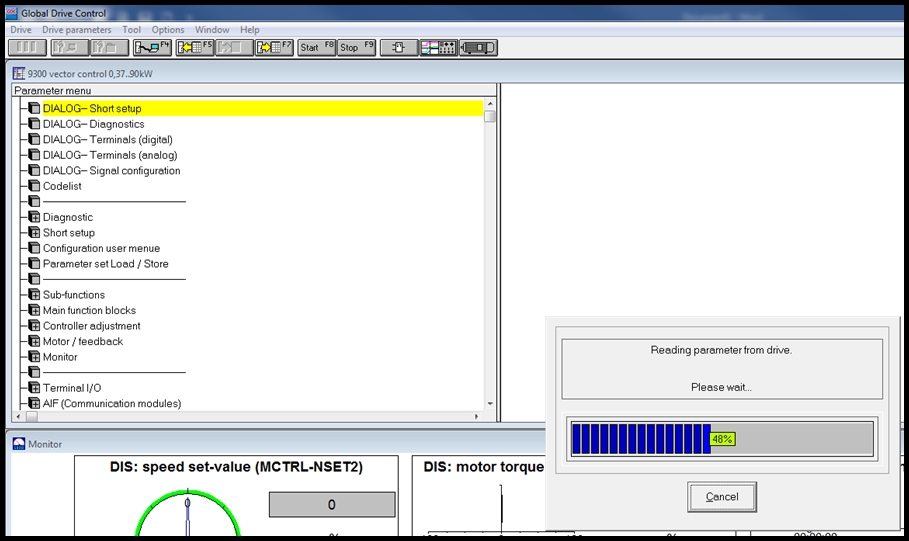Expand the Short setup tree node
This screenshot has height=541, width=909.
pos(34,233)
